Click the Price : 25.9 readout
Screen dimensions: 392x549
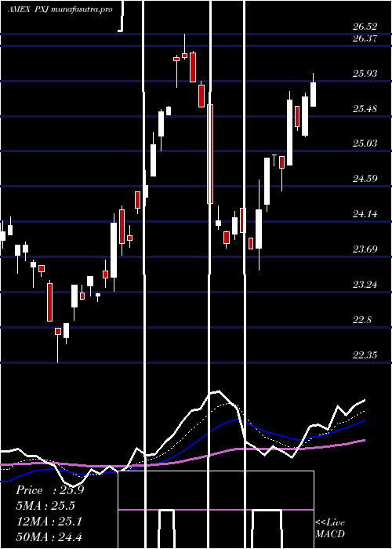coord(49,490)
